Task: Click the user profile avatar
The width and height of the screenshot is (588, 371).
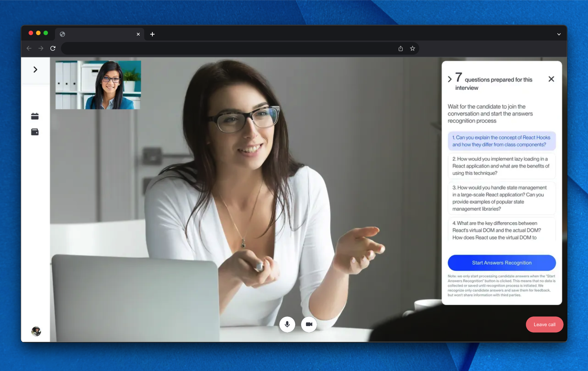Action: pos(36,331)
